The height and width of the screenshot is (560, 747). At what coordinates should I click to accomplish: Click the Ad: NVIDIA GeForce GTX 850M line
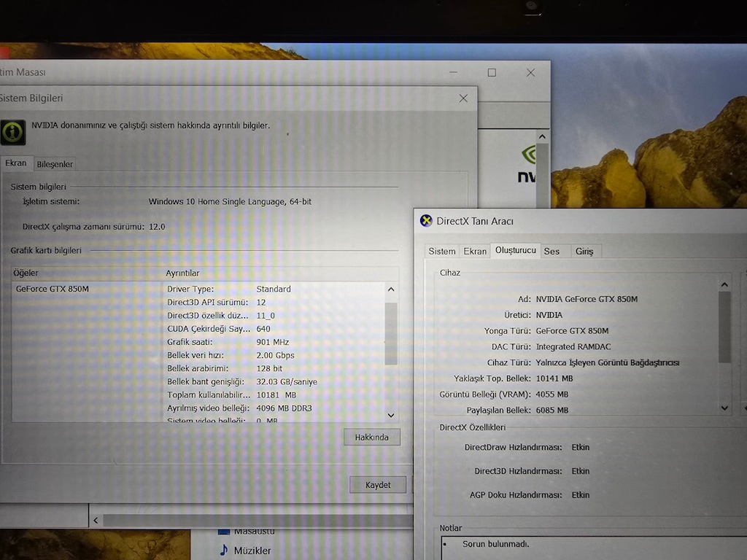click(x=578, y=299)
